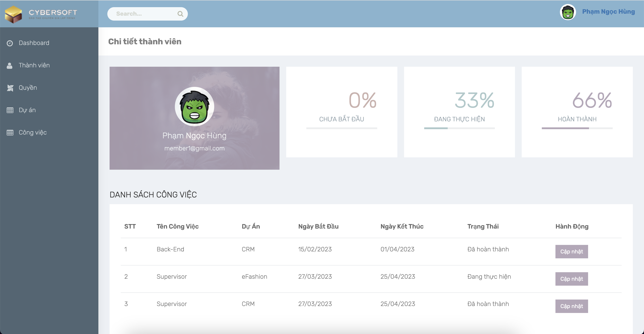Viewport: 644px width, 334px height.
Task: Click the large profile avatar thumbnail
Action: click(x=194, y=106)
